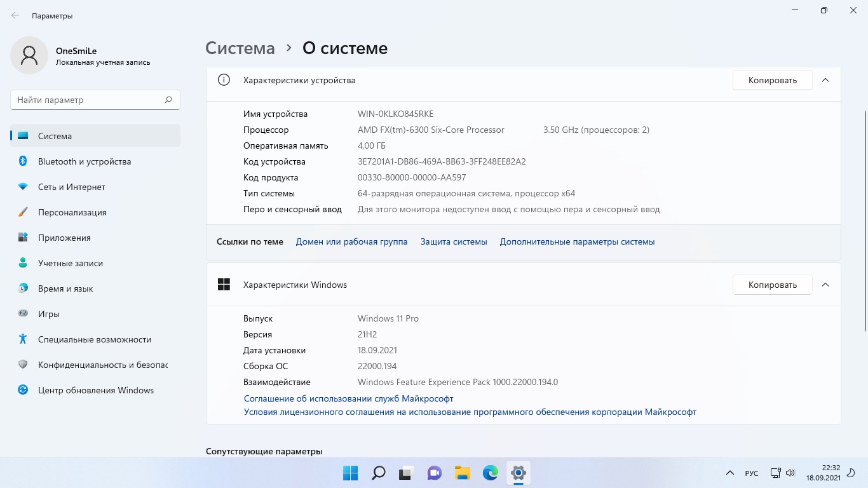Open Bluetooth и устройства settings

point(95,161)
